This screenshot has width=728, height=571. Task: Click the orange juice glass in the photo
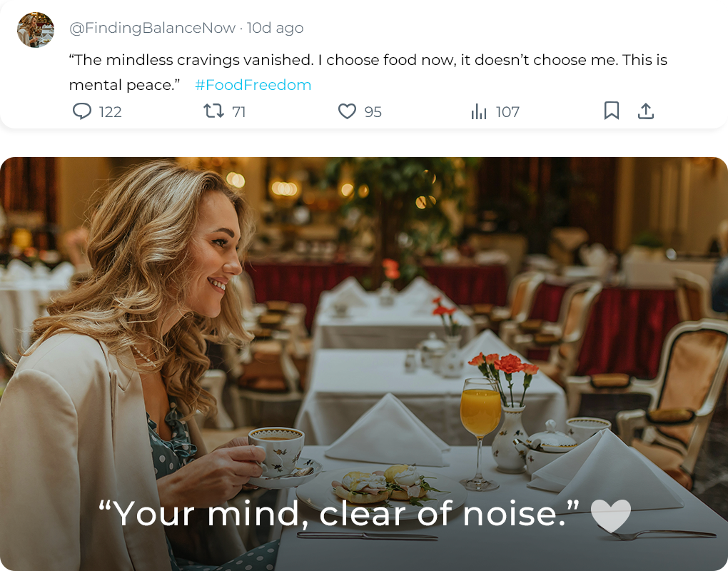480,414
